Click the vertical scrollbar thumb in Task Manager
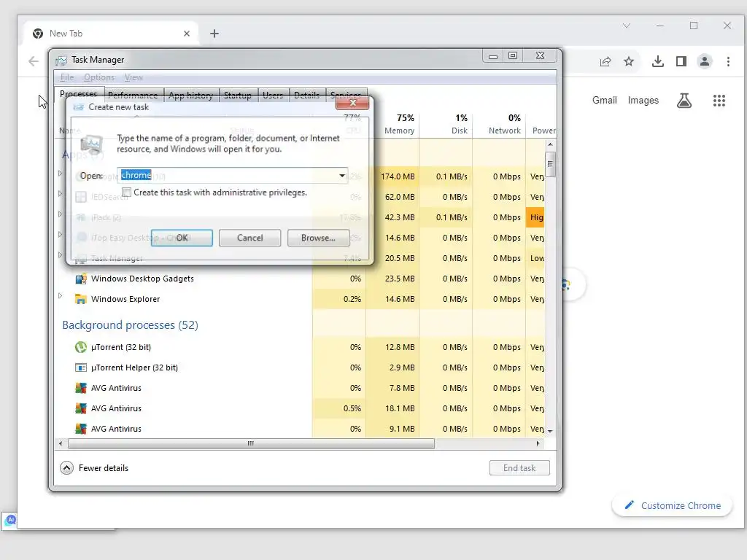This screenshot has width=747, height=560. pyautogui.click(x=550, y=164)
